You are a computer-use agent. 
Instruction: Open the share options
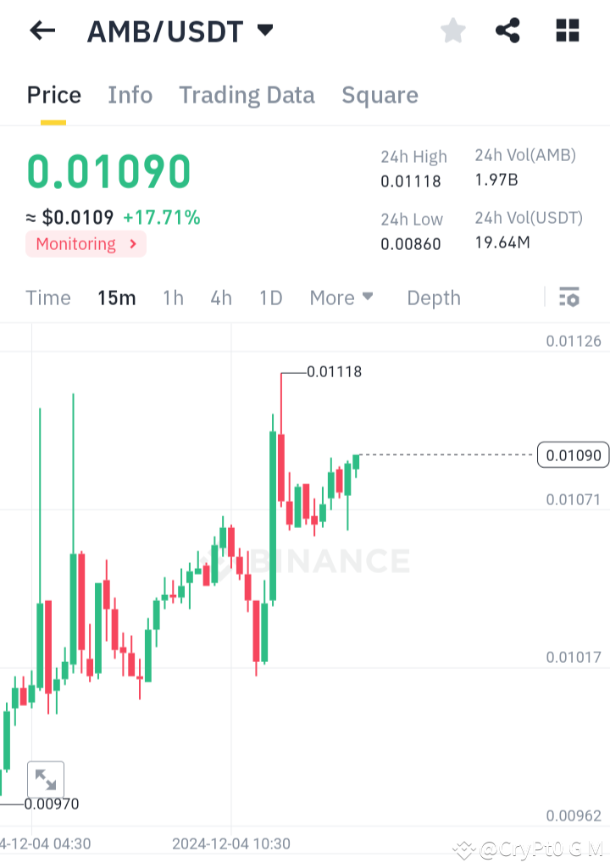pyautogui.click(x=507, y=31)
